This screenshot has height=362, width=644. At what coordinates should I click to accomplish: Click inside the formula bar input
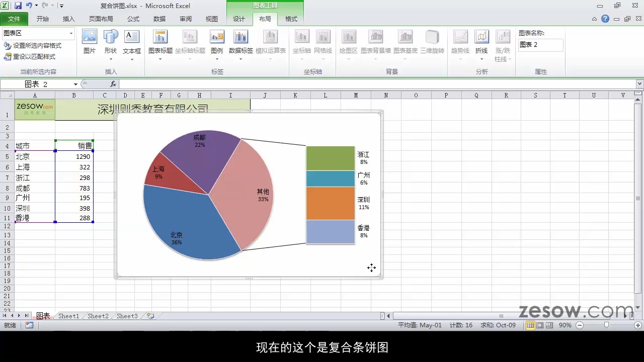377,84
